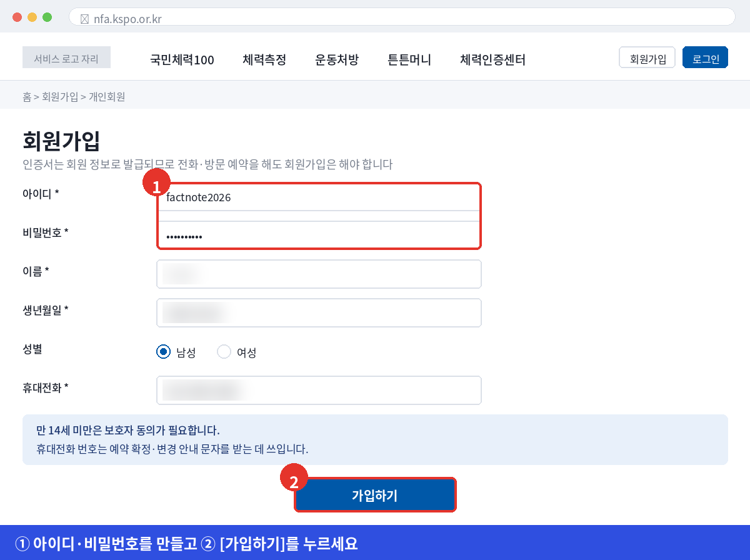Viewport: 750px width, 560px height.
Task: Click 회원가입 in the breadcrumb
Action: pyautogui.click(x=60, y=97)
